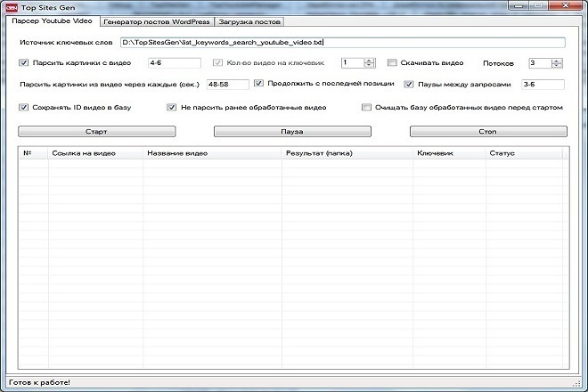Sort by Ссылка на видео column header

(x=95, y=153)
